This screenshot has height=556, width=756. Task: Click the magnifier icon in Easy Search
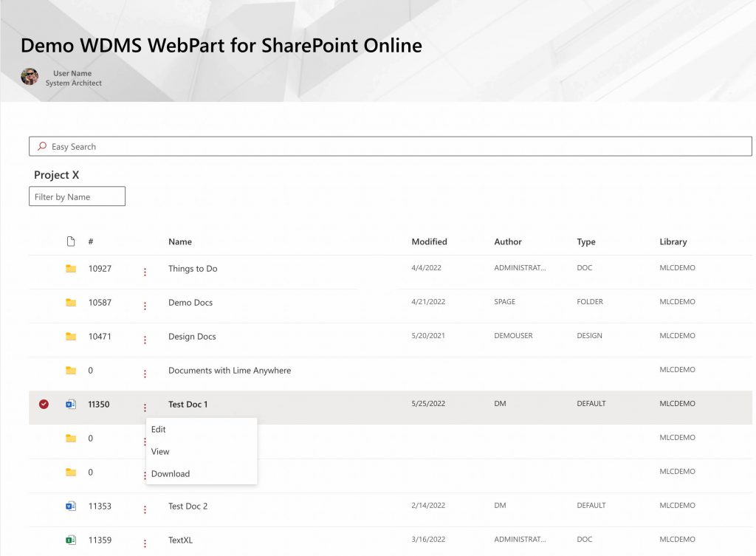(42, 146)
